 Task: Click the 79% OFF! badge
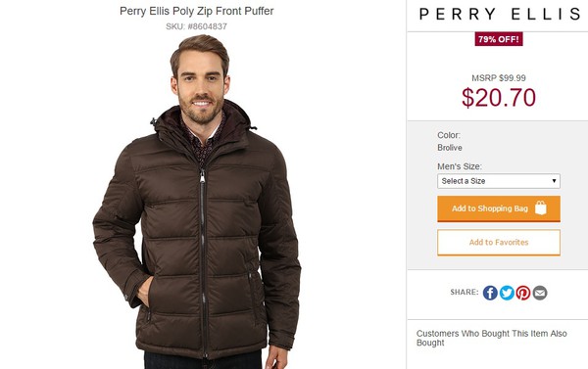(499, 39)
